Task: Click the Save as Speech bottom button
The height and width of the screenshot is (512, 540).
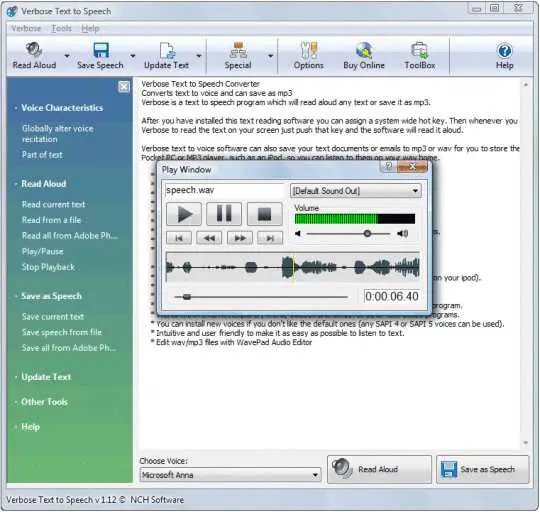Action: (482, 469)
